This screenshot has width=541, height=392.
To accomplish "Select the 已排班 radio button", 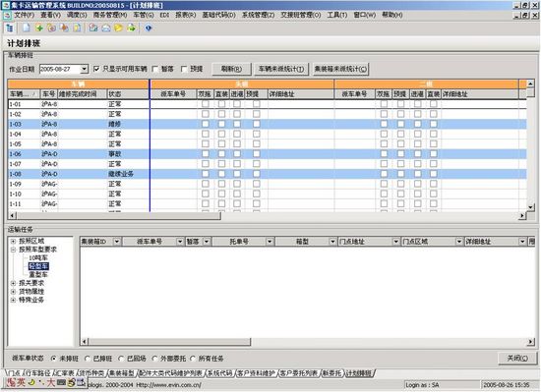I will 88,359.
